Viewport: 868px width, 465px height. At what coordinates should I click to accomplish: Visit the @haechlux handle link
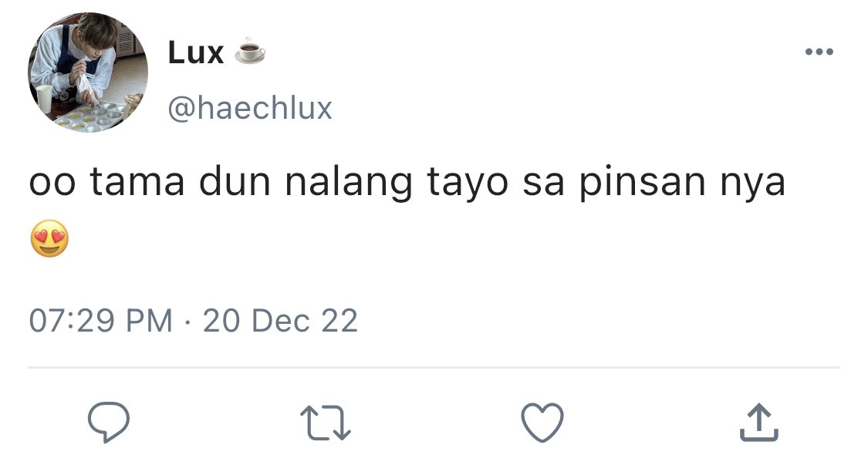pyautogui.click(x=250, y=107)
